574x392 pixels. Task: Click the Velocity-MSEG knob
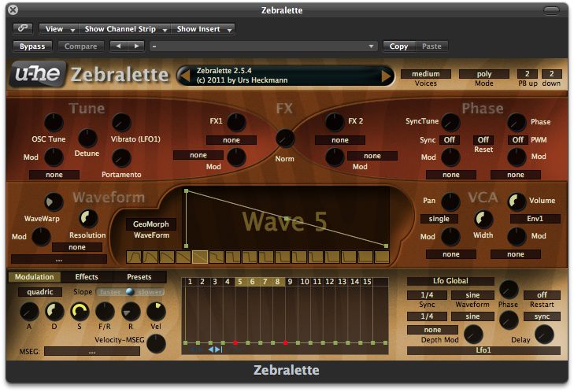156,344
